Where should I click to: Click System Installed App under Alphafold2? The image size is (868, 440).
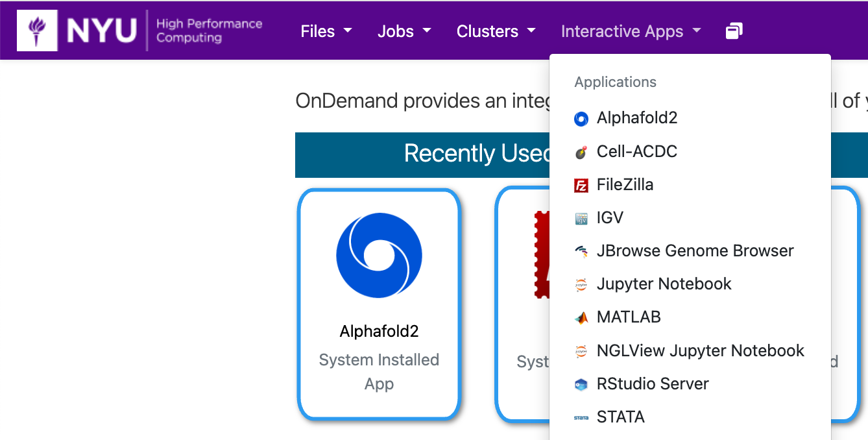[x=379, y=371]
